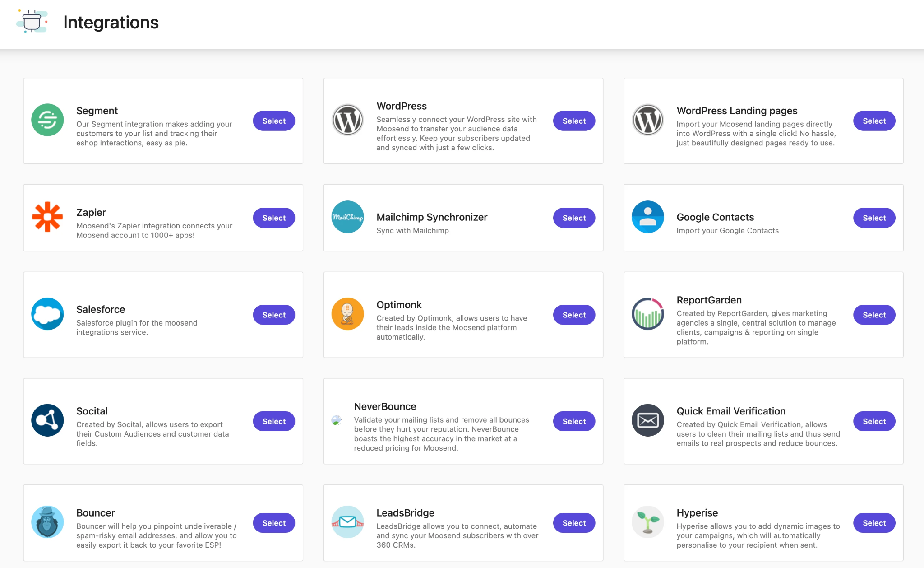Click the Bouncer card title
This screenshot has width=924, height=568.
pos(96,513)
